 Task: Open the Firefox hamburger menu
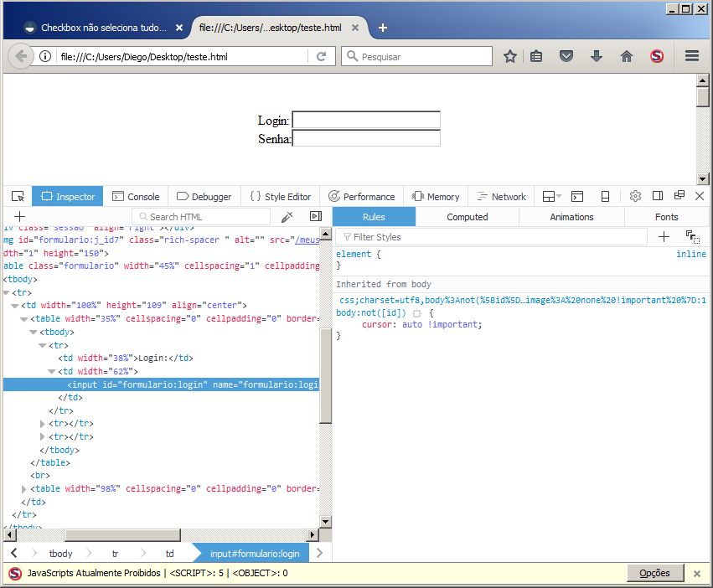692,56
